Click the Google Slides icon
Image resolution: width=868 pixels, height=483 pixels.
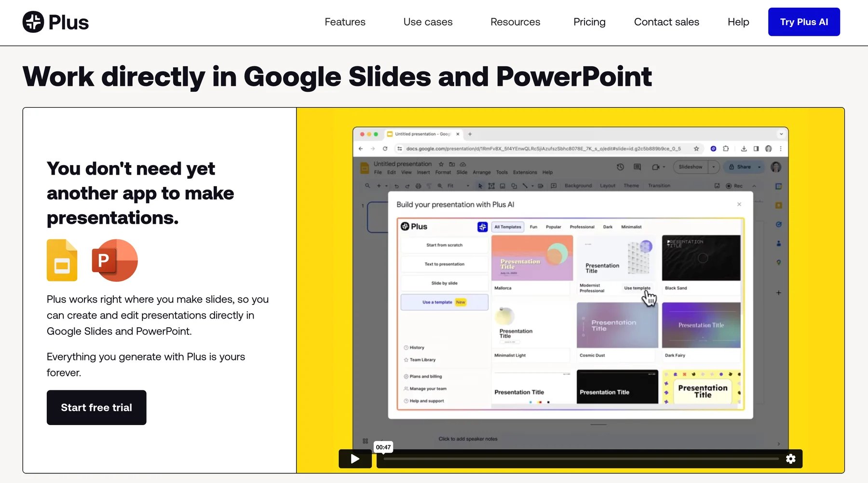click(62, 260)
